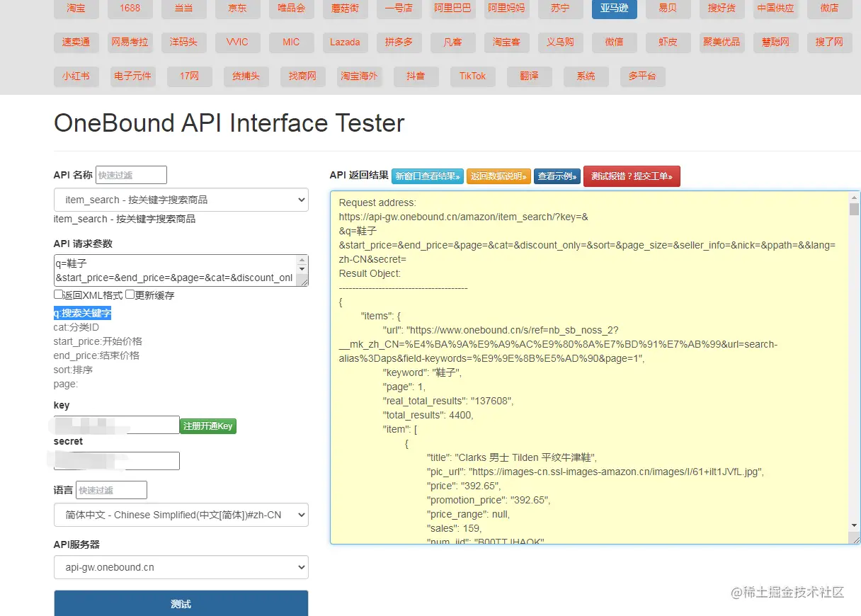Click scroll-up arrow in request parameters box
Viewport: 861px width, 616px height.
(x=303, y=261)
